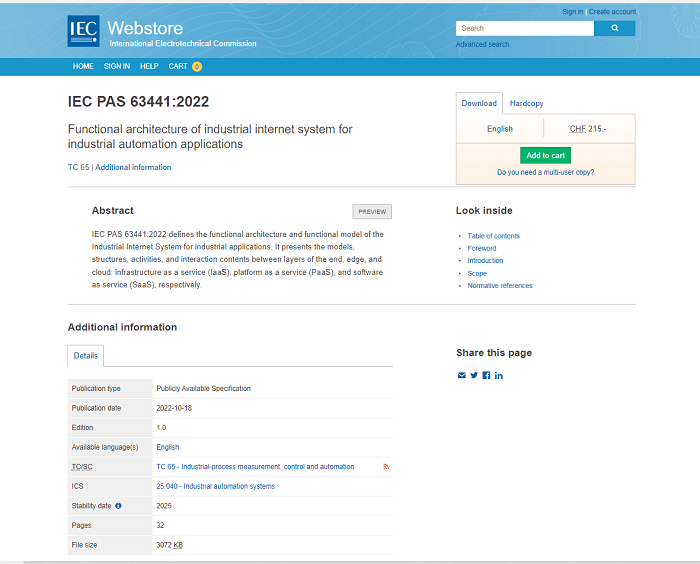Screen dimensions: 700x564
Task: Click the File size value 3072 KB
Action: click(170, 545)
